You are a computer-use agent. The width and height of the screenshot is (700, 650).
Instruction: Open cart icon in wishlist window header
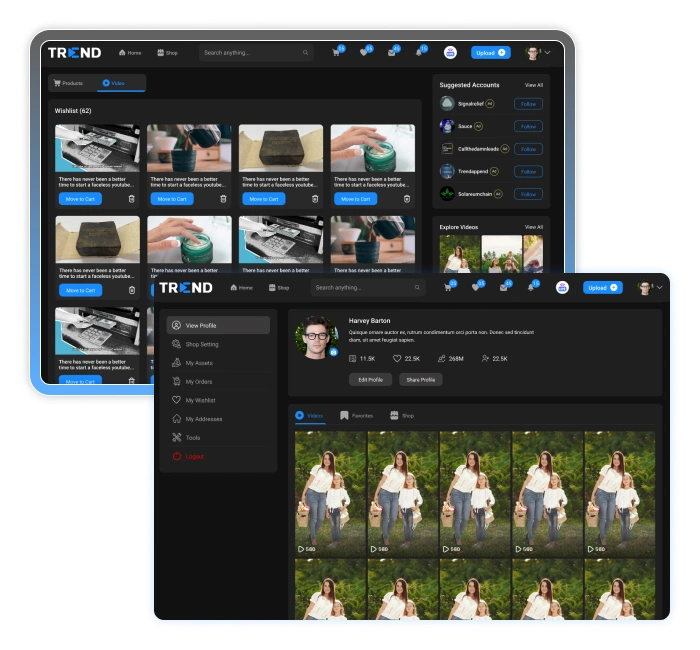click(x=336, y=53)
